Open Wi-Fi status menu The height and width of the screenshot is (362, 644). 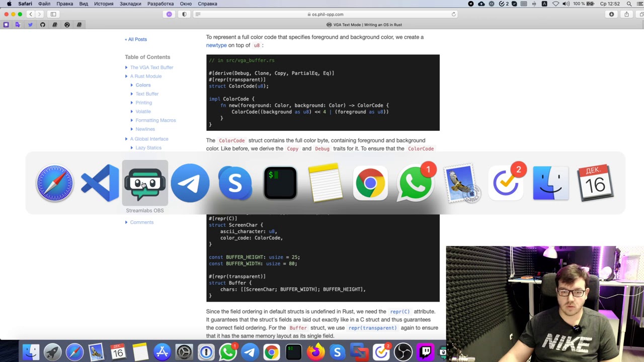tap(555, 4)
